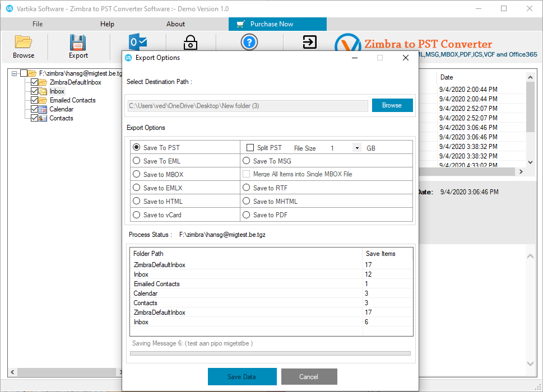Click the saving progress bar
Screen dimensions: 543x392
(x=270, y=353)
